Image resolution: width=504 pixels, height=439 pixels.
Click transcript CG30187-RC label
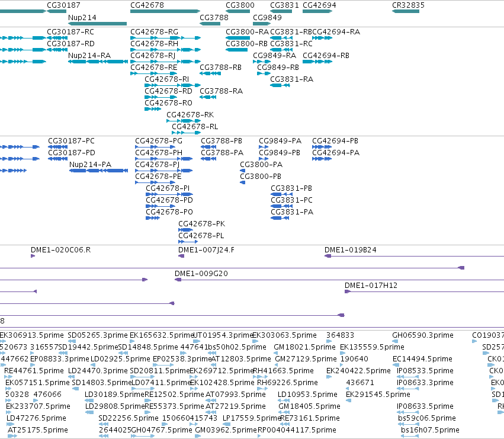(x=70, y=32)
